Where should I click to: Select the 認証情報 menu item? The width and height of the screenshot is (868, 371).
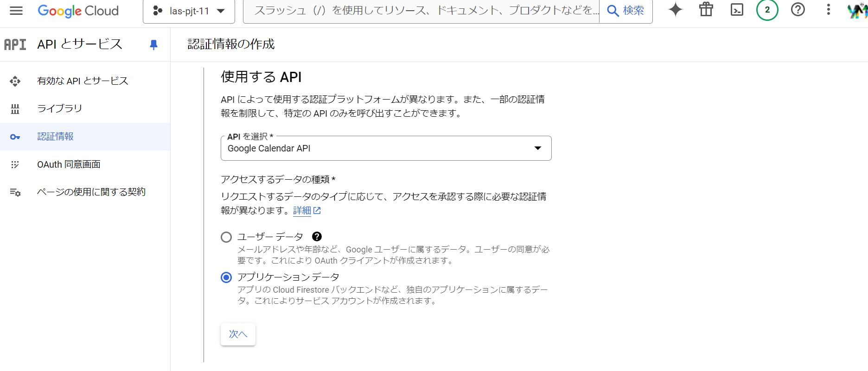click(85, 137)
